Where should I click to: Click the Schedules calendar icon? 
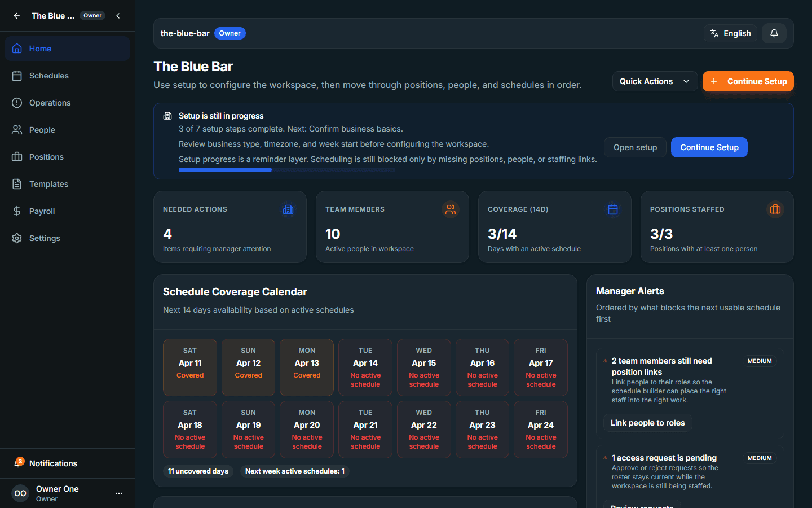[x=17, y=76]
